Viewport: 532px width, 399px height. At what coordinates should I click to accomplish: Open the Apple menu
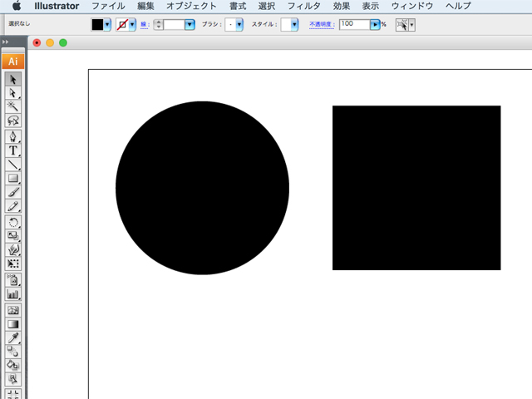tap(17, 6)
